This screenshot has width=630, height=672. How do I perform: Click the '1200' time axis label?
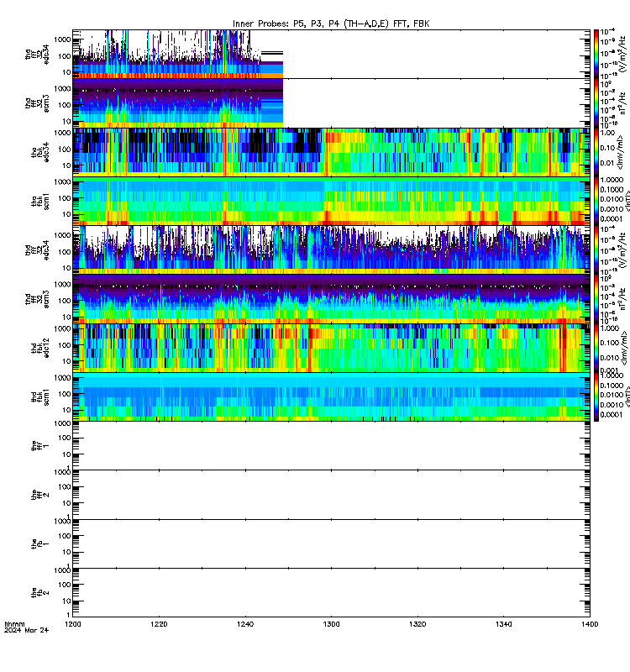[73, 624]
